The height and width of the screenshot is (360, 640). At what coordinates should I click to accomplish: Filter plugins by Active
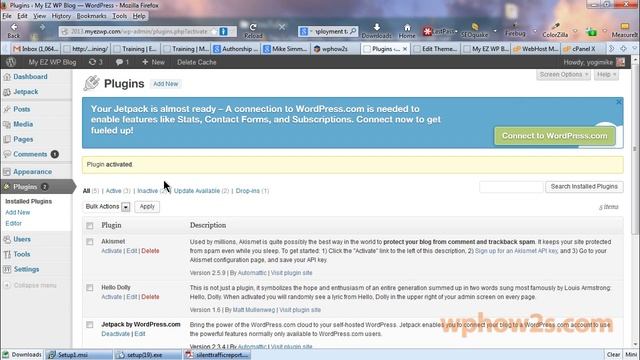[x=113, y=191]
